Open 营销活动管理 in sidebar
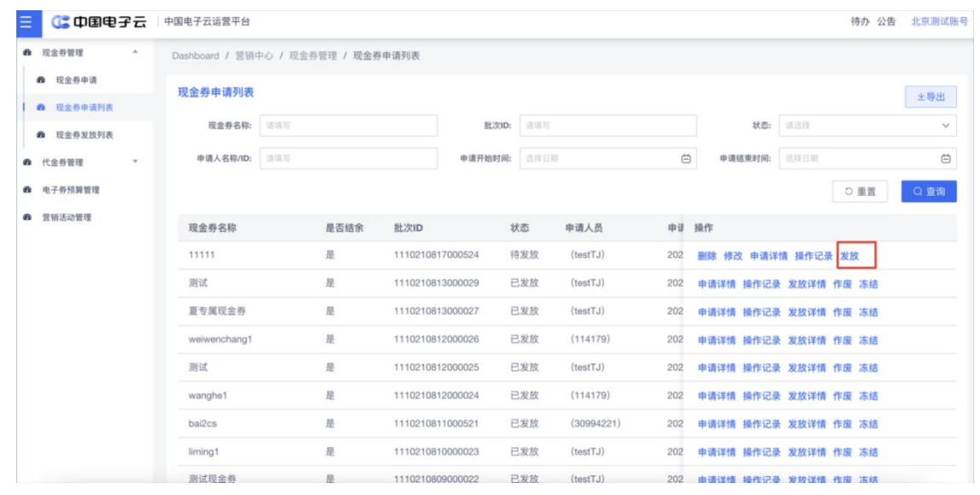The width and height of the screenshot is (980, 495). (66, 217)
